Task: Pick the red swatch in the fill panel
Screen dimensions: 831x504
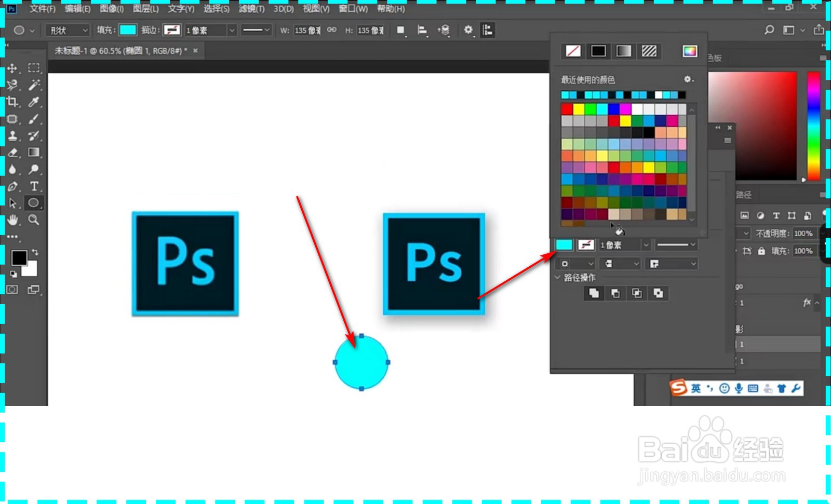Action: (567, 109)
